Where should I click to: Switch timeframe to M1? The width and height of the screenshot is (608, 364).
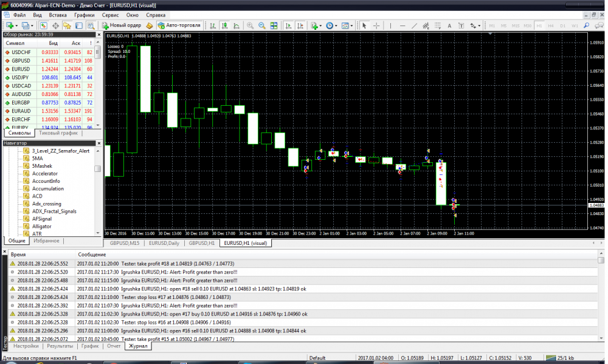(492, 26)
